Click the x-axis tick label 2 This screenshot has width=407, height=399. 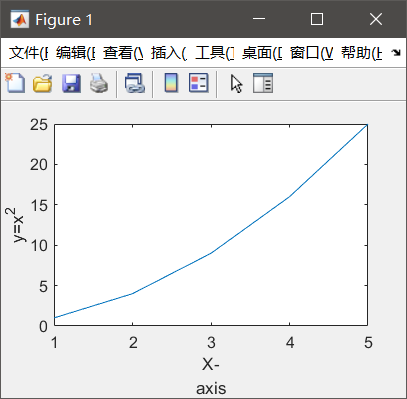click(x=133, y=342)
